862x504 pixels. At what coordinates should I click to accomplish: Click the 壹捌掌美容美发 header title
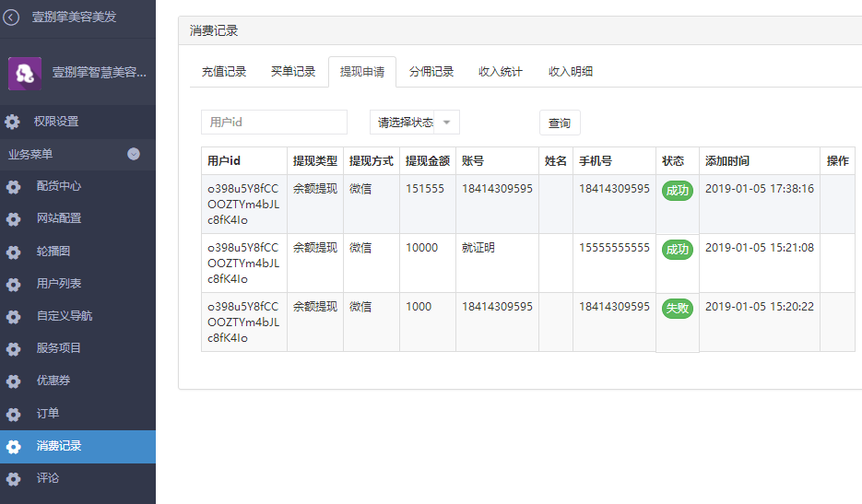click(x=75, y=17)
